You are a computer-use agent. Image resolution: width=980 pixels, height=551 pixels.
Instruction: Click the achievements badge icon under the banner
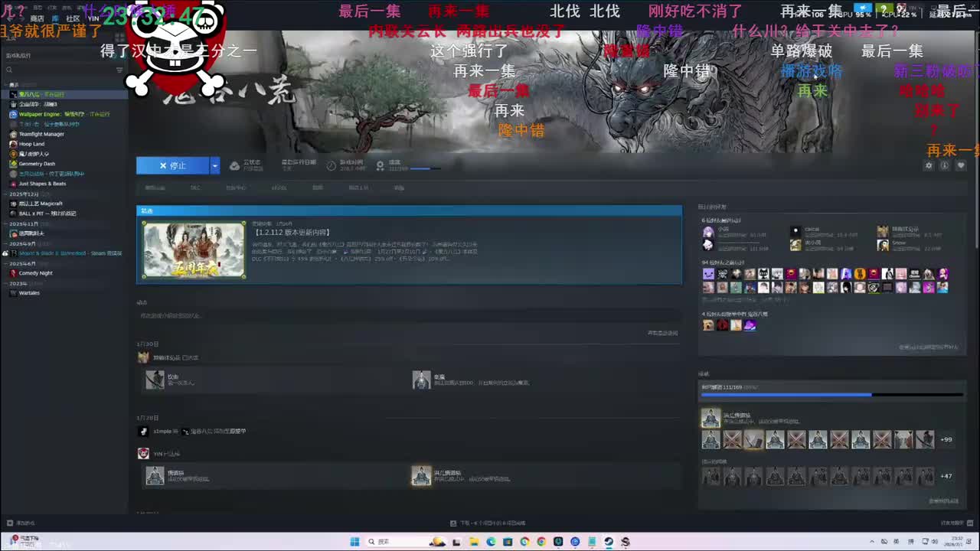click(x=380, y=165)
